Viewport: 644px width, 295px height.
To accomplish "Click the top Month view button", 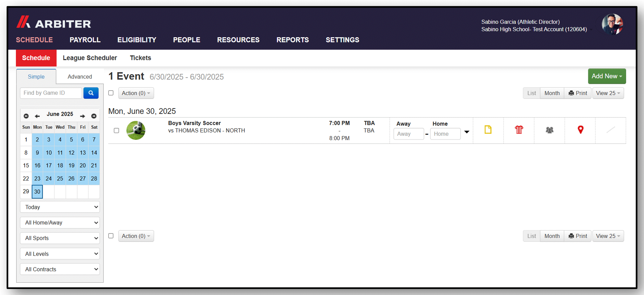I will [552, 93].
